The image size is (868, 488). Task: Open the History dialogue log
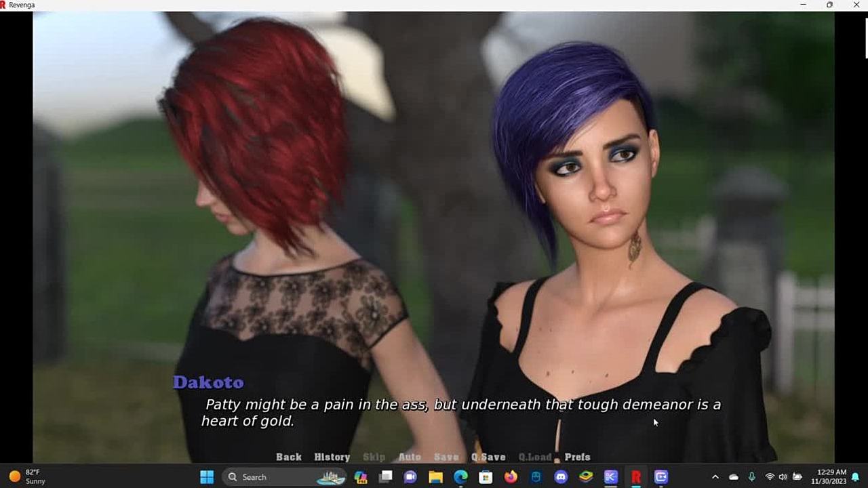tap(332, 457)
